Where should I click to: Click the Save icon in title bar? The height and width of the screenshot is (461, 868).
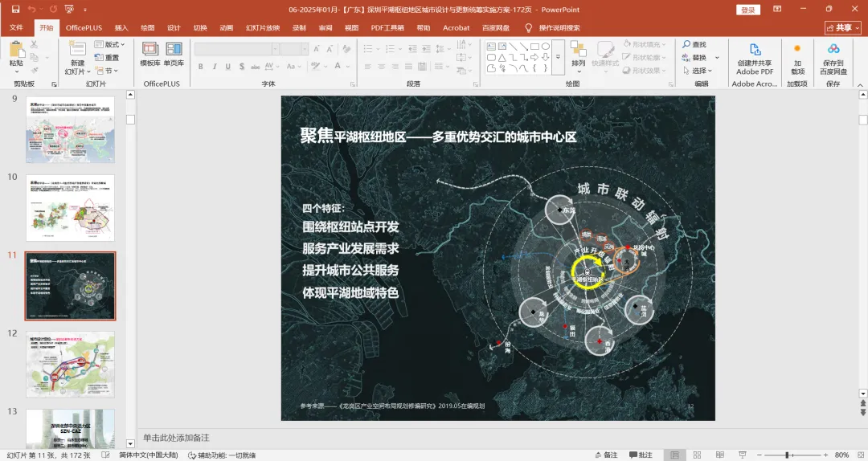[x=15, y=10]
